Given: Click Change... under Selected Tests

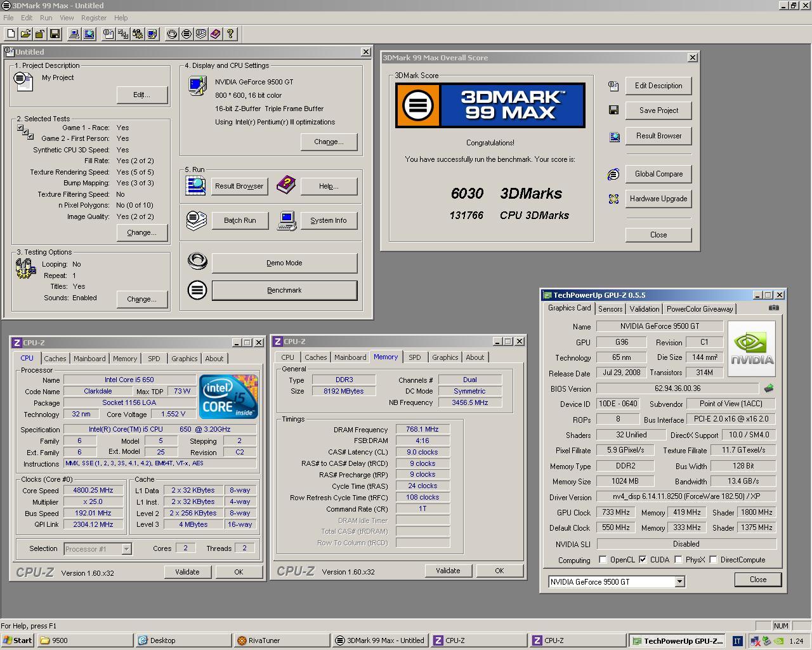Looking at the screenshot, I should pos(142,232).
